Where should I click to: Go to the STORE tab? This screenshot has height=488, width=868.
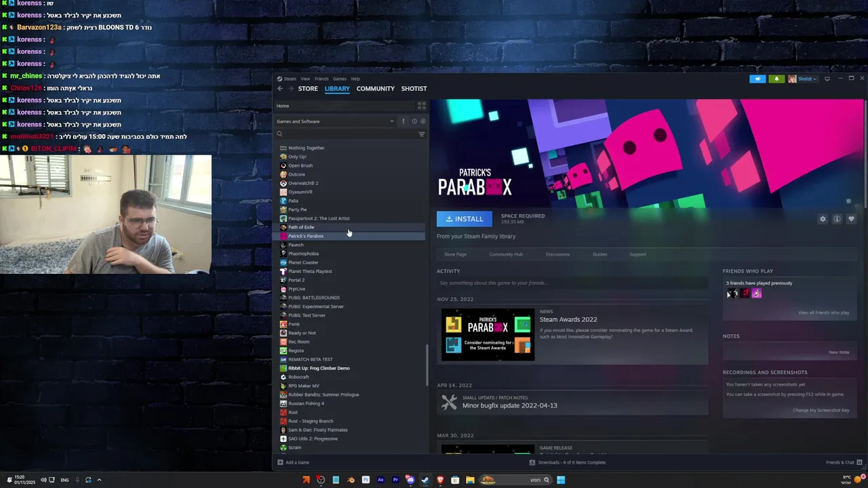(x=308, y=89)
